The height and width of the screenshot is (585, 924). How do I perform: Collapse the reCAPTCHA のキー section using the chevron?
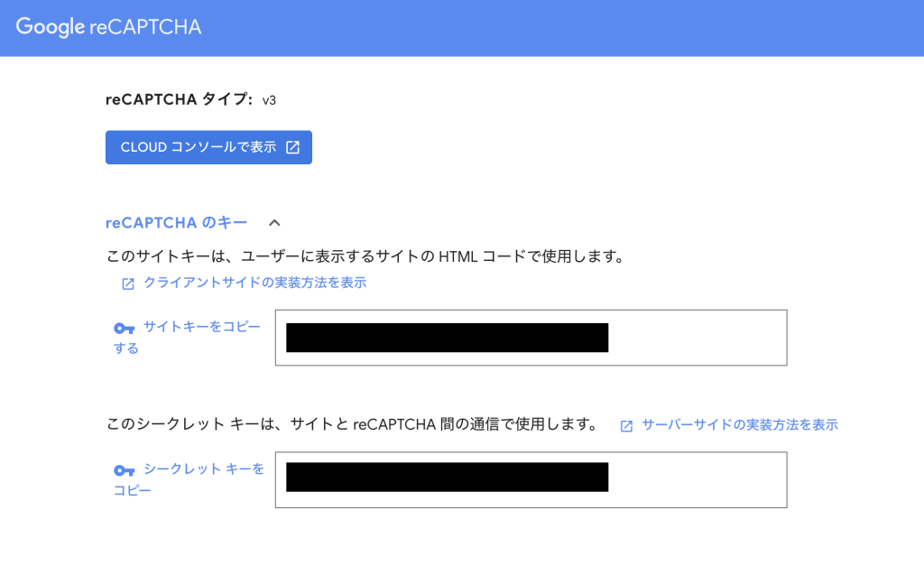(275, 222)
